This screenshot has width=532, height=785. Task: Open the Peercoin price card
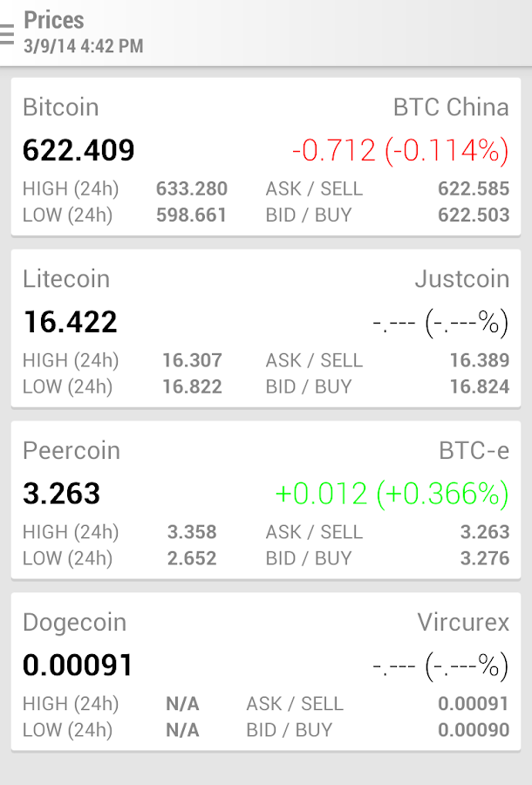tap(266, 502)
